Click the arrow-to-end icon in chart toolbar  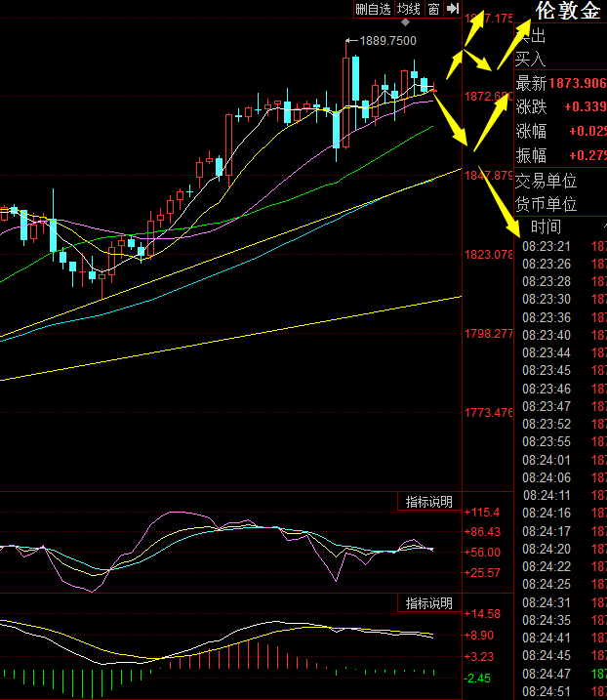(453, 9)
